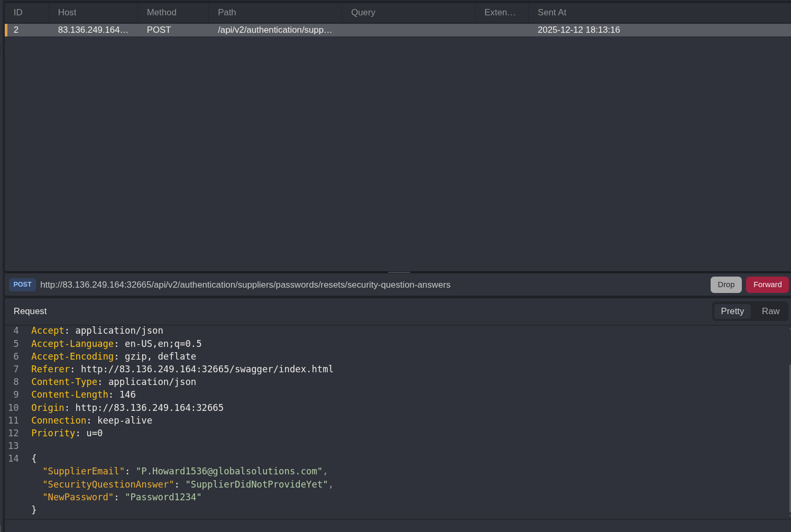791x532 pixels.
Task: Click the Content-Length header line
Action: 83,395
